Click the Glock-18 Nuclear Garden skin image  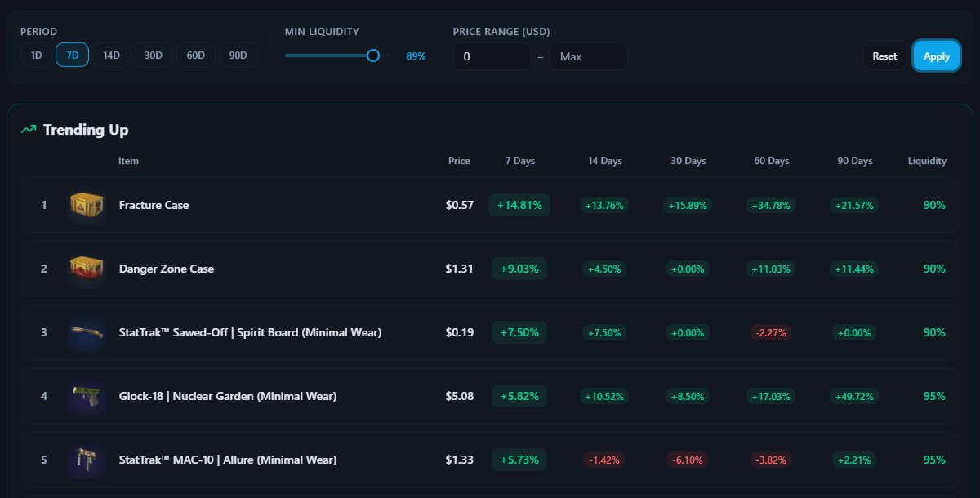[x=86, y=396]
